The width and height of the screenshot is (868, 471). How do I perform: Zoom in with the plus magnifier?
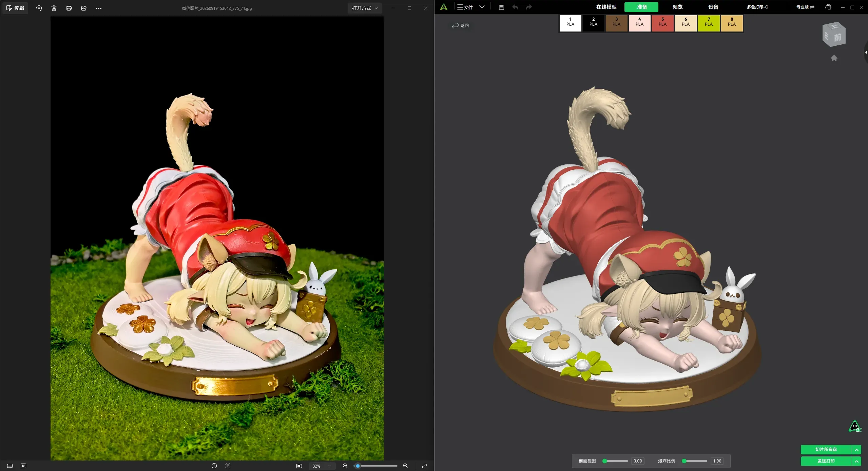point(406,466)
